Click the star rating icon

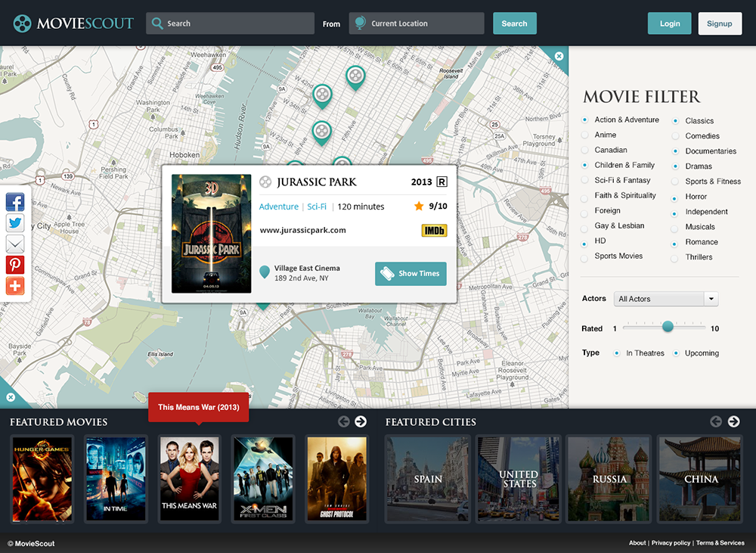pyautogui.click(x=419, y=206)
